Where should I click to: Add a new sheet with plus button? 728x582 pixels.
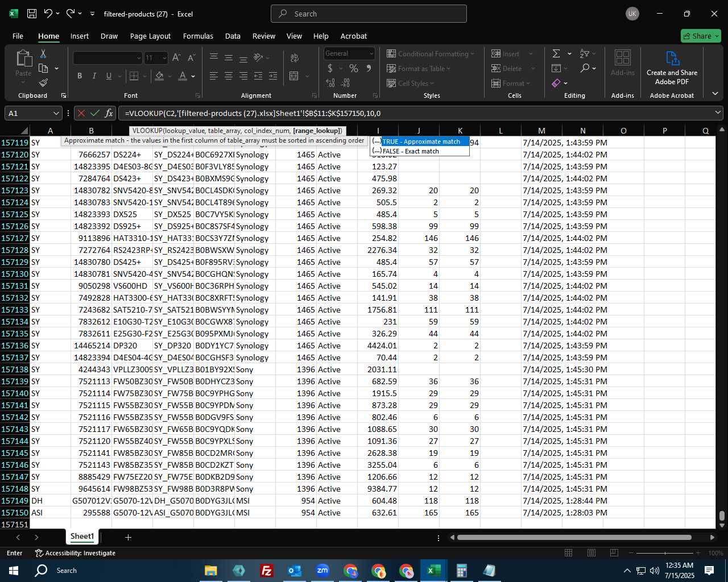click(129, 537)
